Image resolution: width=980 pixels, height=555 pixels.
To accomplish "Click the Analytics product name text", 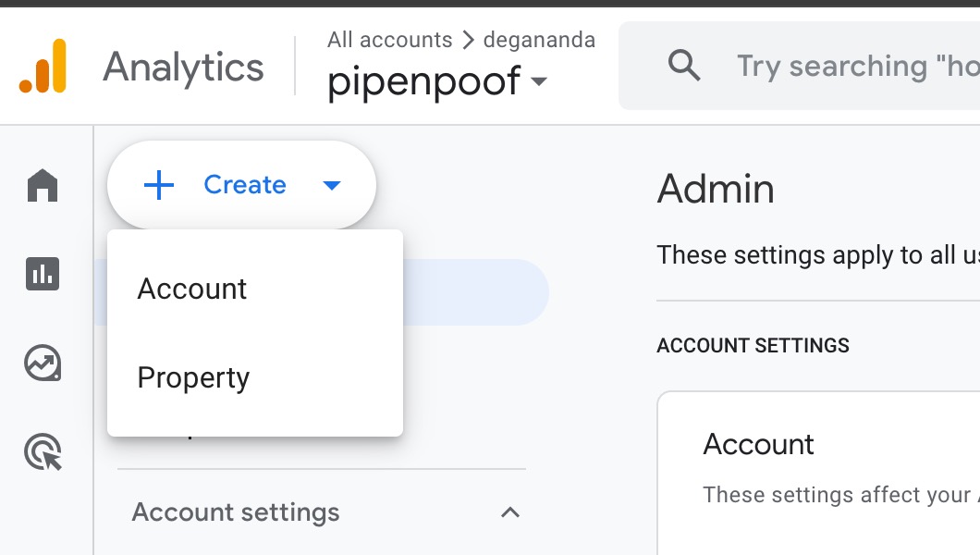I will pos(183,67).
